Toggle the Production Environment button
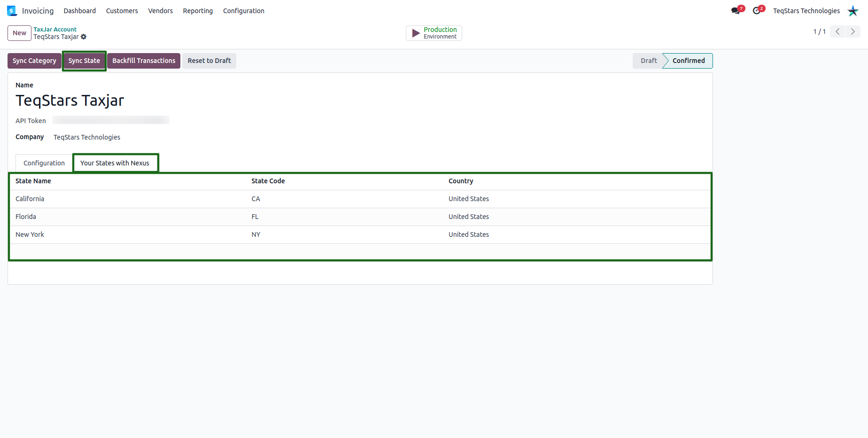868x438 pixels. (434, 33)
